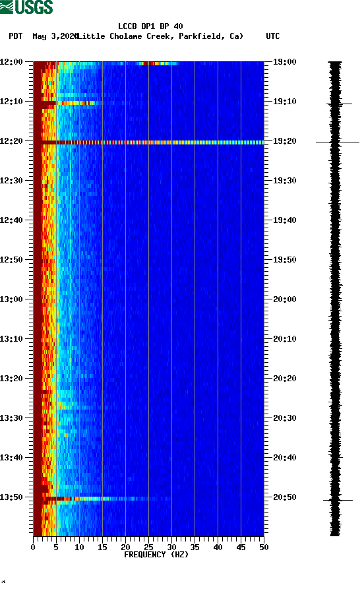Click the 30 Hz frequency axis label
Viewport: 364px width, 589px height.
171,547
